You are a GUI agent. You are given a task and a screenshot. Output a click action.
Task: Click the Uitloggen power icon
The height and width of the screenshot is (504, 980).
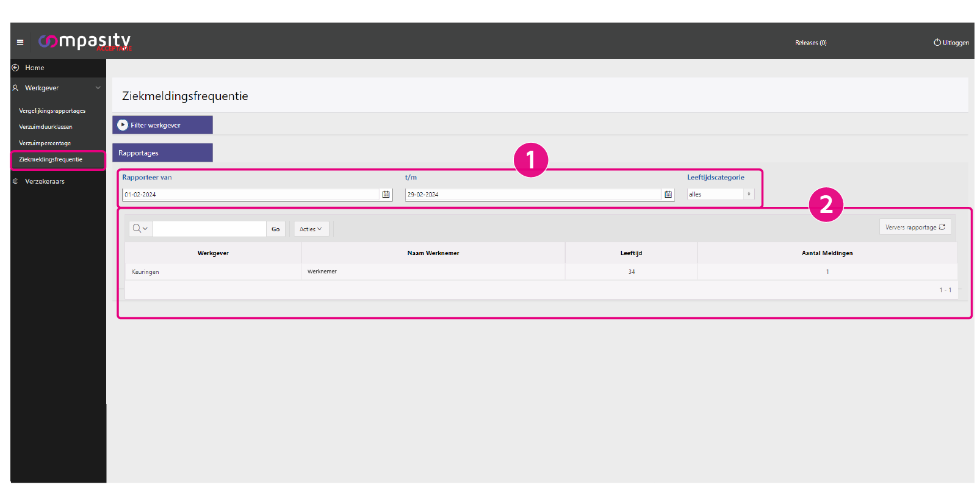(937, 42)
